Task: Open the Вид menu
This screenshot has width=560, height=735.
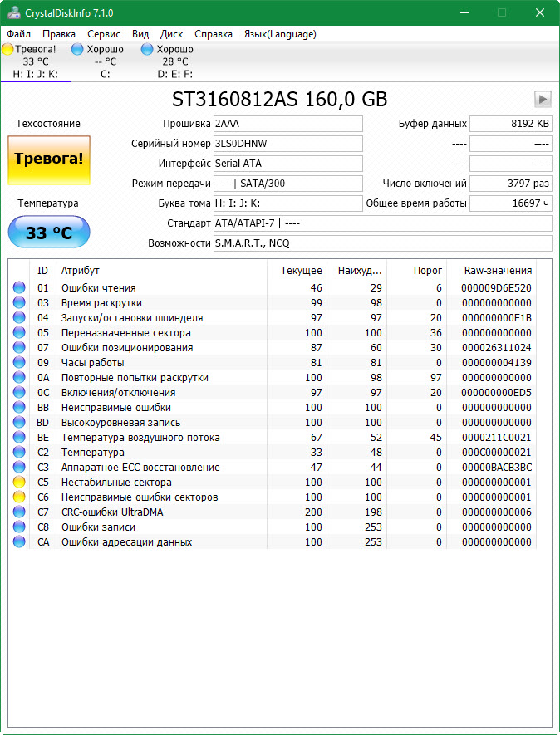Action: (x=140, y=34)
